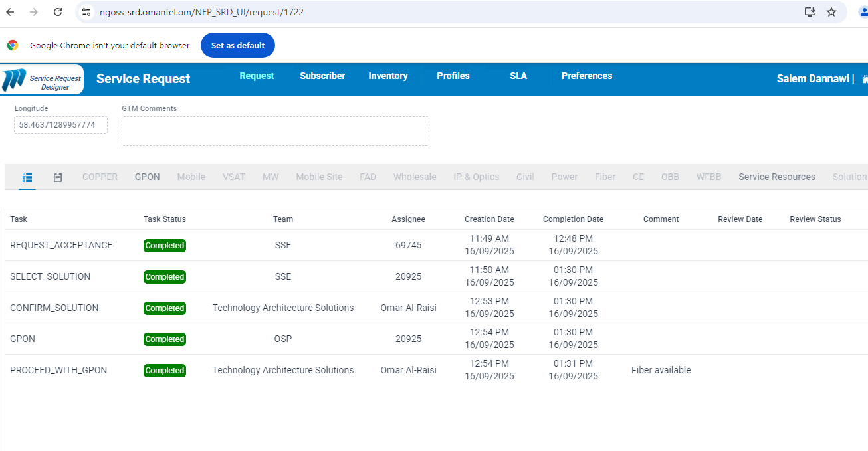
Task: Click the install app icon in address bar
Action: click(x=810, y=12)
